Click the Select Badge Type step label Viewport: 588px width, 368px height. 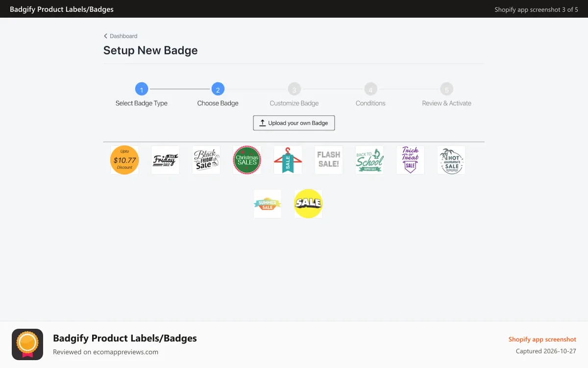(x=142, y=103)
